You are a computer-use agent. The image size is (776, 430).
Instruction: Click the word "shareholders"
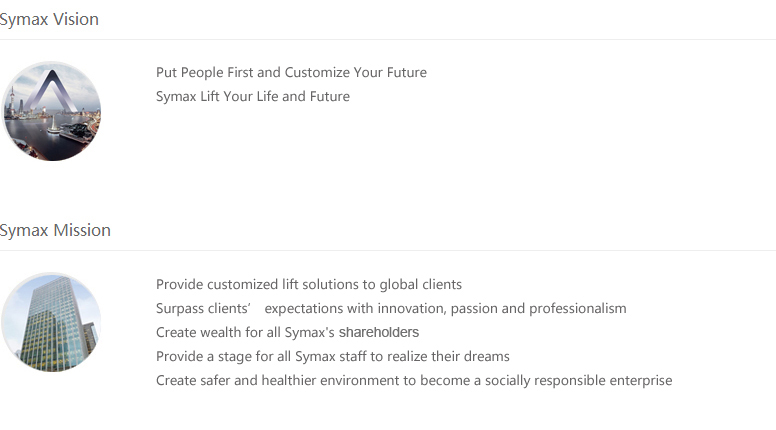[x=379, y=332]
